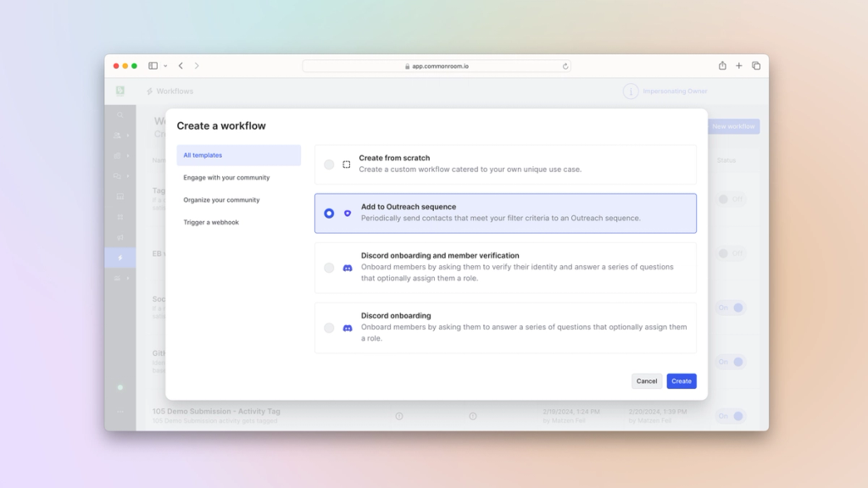
Task: Click the browser forward arrow
Action: [197, 66]
